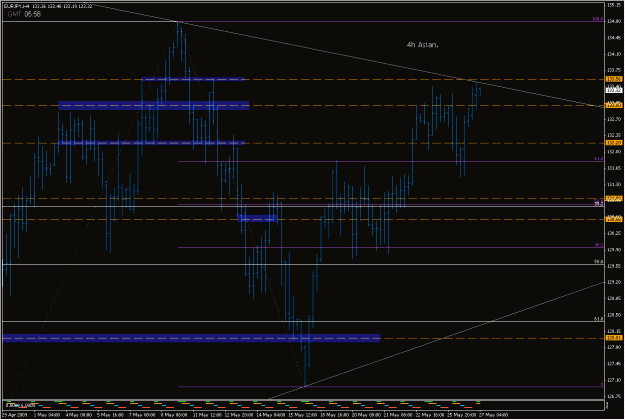The width and height of the screenshot is (625, 420).
Task: Click the GMT 05:58 clock label
Action: 24,14
